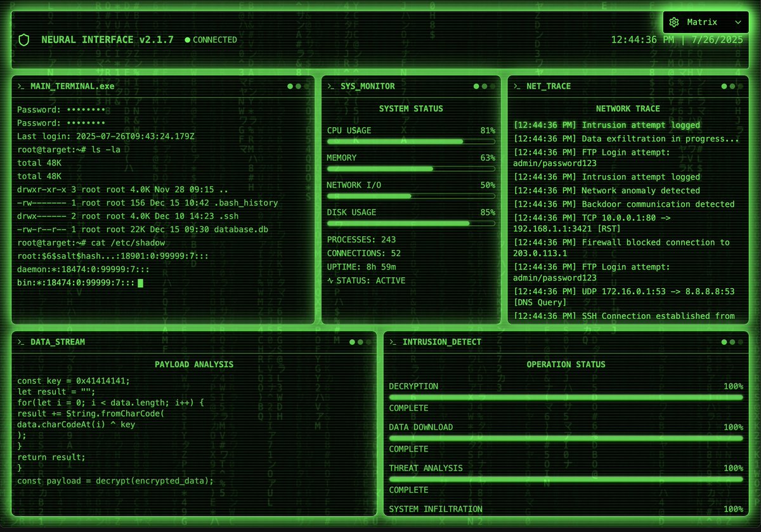
Task: Click the DISK USAGE progress bar
Action: point(411,223)
